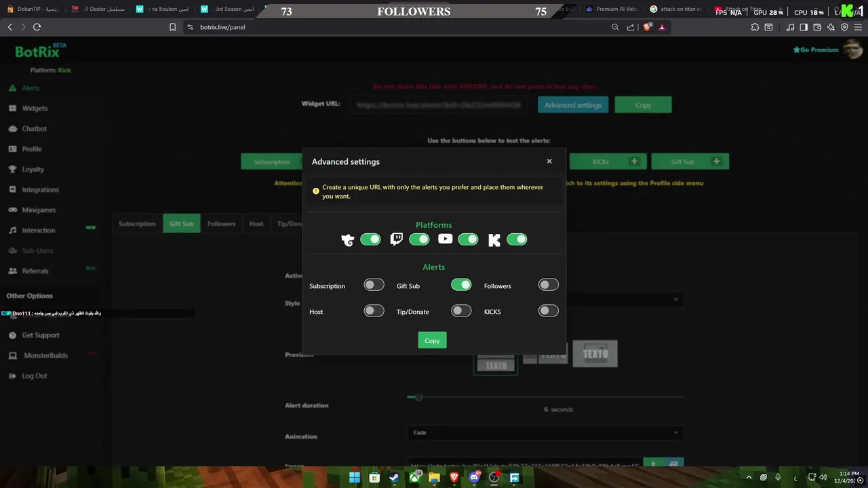The height and width of the screenshot is (488, 868).
Task: Click the blue Advanced settings button
Action: (573, 105)
